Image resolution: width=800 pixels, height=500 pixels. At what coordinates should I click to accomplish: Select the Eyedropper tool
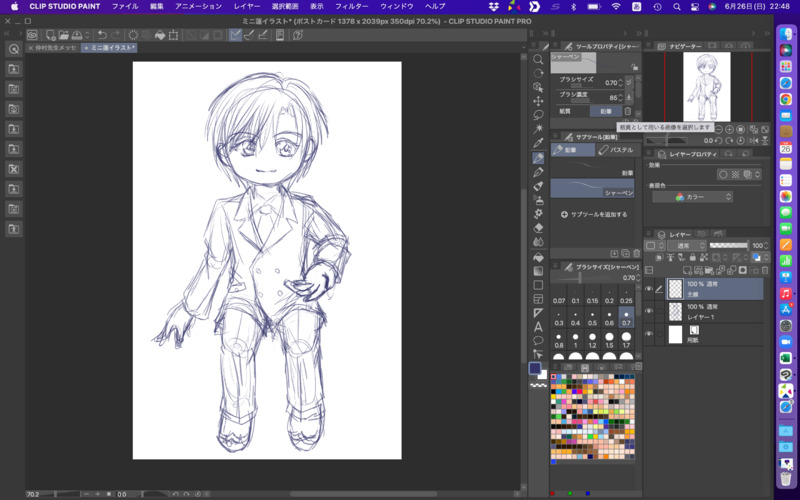[538, 143]
